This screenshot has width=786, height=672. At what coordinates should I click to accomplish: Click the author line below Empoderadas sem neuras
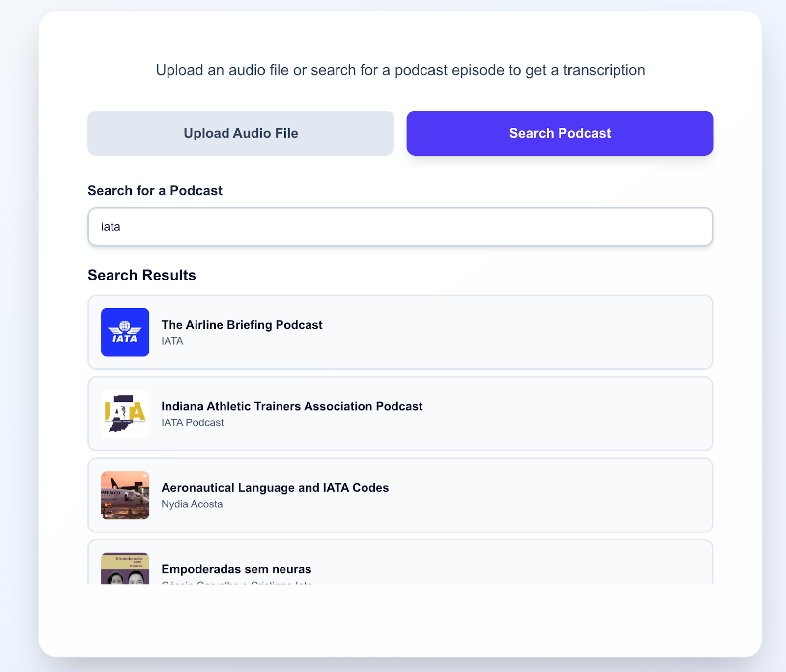pos(236,584)
